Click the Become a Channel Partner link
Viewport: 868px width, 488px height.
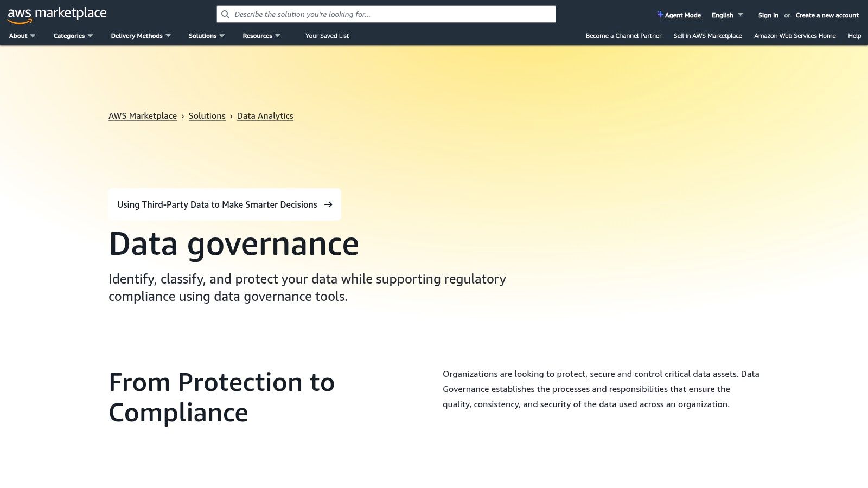(623, 36)
